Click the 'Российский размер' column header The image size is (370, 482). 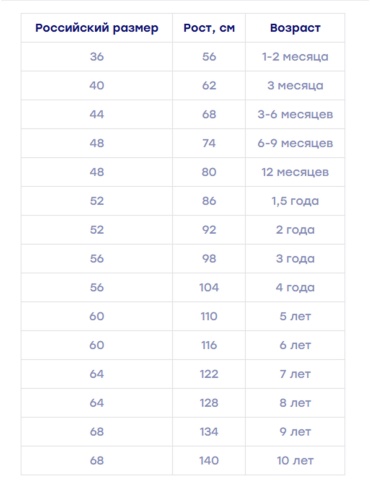pos(97,28)
